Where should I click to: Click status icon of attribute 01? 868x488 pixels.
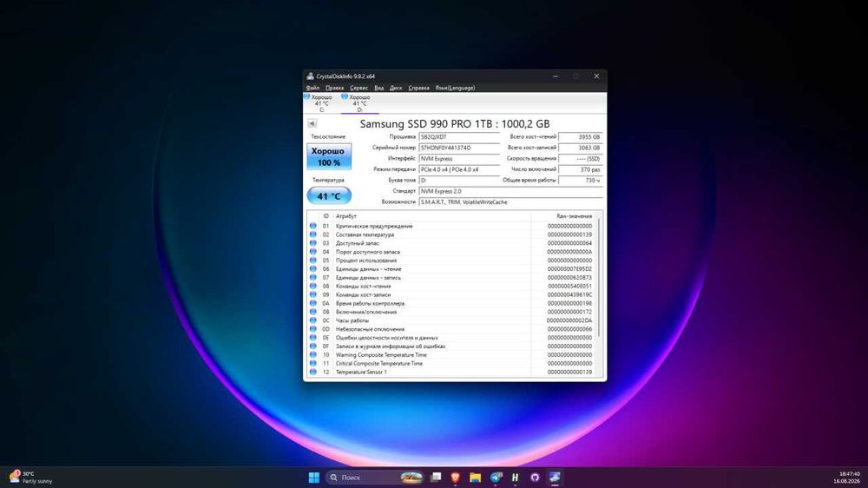pyautogui.click(x=312, y=226)
